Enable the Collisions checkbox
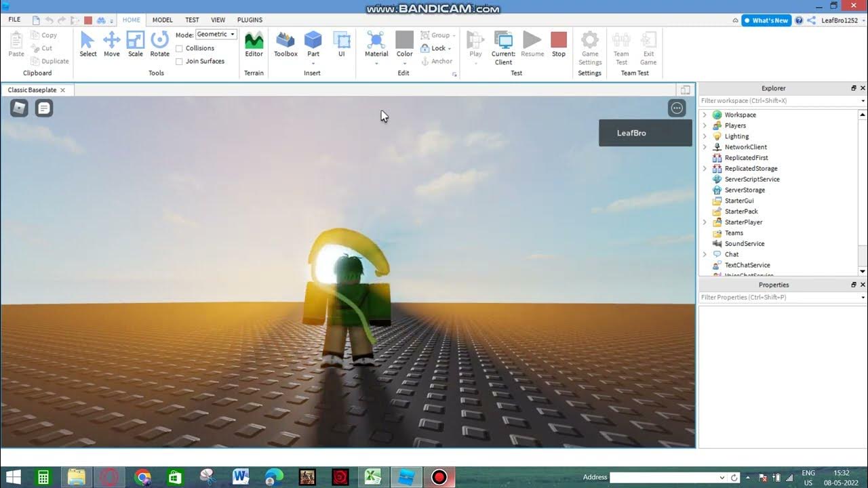This screenshot has width=868, height=488. [179, 48]
